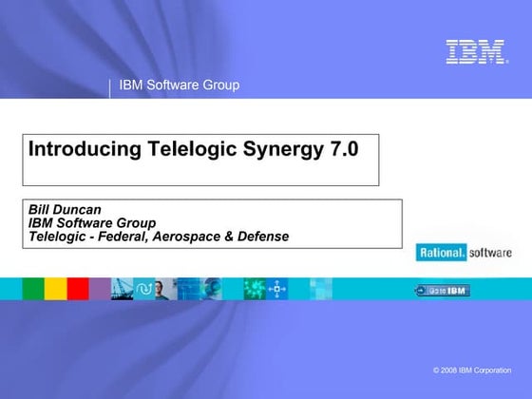Click the crane construction thumbnail
The height and width of the screenshot is (399, 532).
point(123,289)
